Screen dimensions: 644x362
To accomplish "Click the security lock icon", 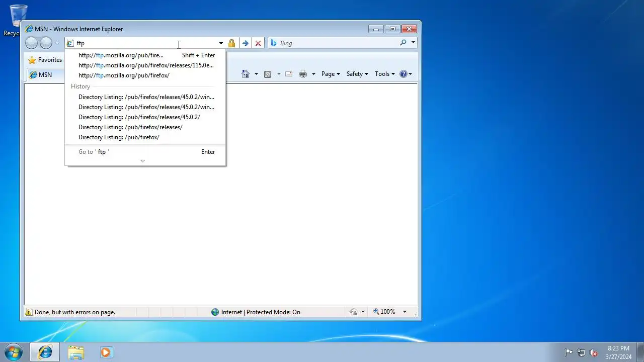I will [x=231, y=43].
